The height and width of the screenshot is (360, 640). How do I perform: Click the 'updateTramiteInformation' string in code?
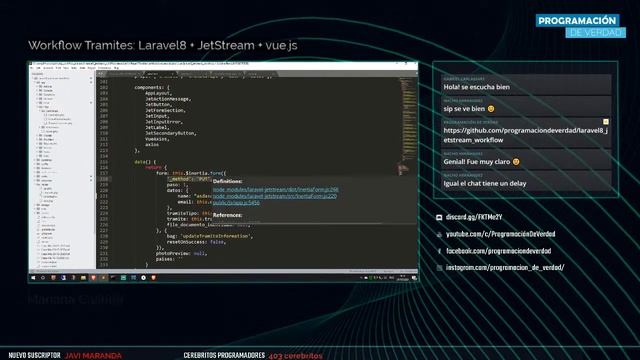point(216,236)
